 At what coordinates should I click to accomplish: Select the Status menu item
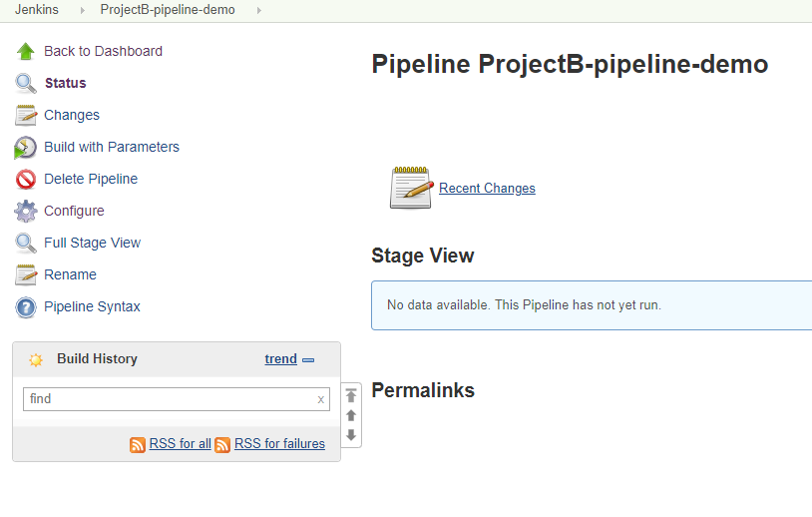[x=65, y=83]
